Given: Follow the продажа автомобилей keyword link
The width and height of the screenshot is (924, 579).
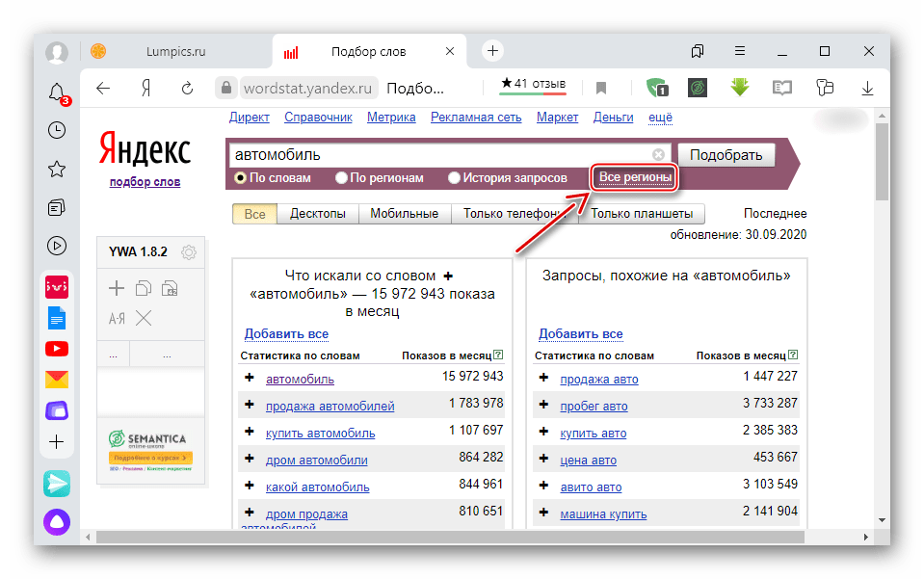Looking at the screenshot, I should [x=331, y=406].
